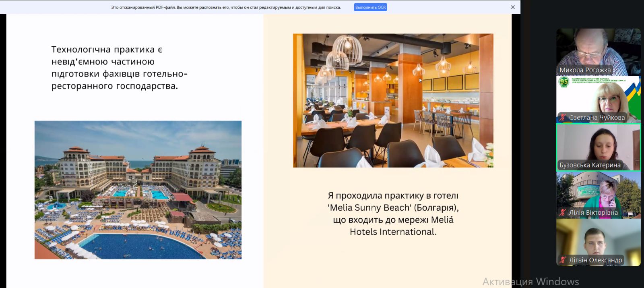Click the line "що входить до мережі Meliá"
This screenshot has height=288, width=644.
393,220
